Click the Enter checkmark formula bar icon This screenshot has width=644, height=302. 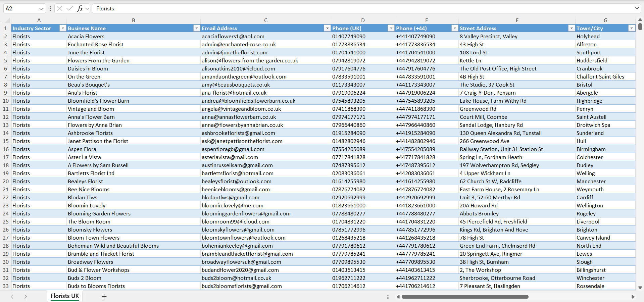pos(70,8)
